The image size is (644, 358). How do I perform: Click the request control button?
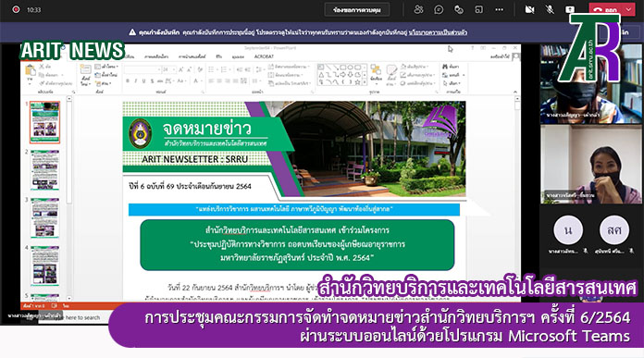point(357,10)
